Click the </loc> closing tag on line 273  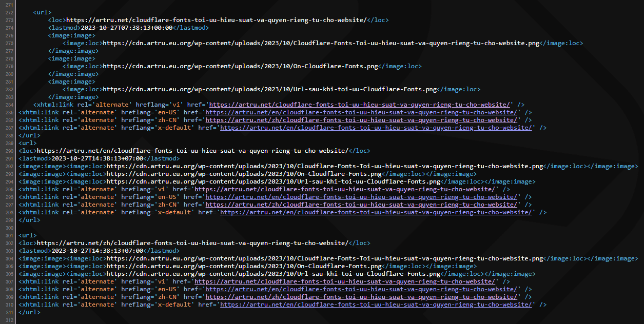tap(378, 20)
